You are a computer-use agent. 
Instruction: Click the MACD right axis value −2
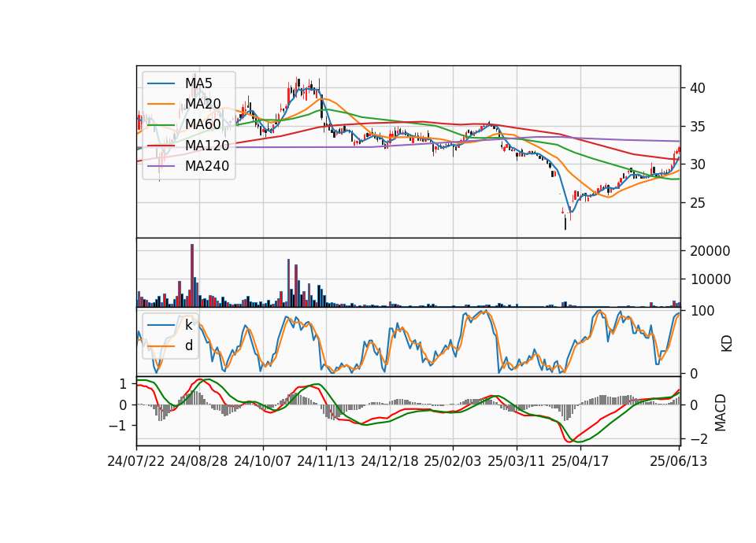pos(699,439)
